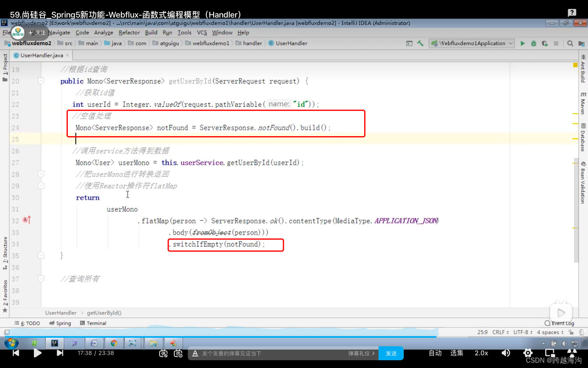
Task: Open the Project tool window side tab
Action: point(5,67)
